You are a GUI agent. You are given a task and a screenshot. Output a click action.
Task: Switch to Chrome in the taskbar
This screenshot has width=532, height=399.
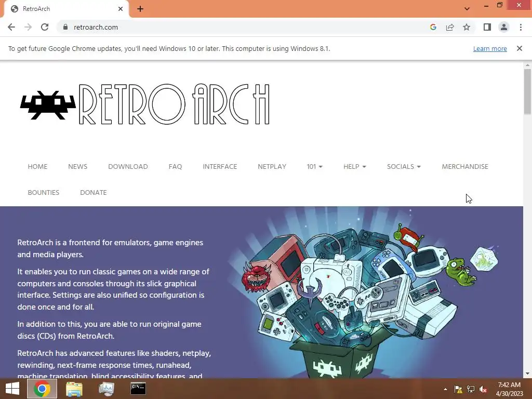point(42,389)
